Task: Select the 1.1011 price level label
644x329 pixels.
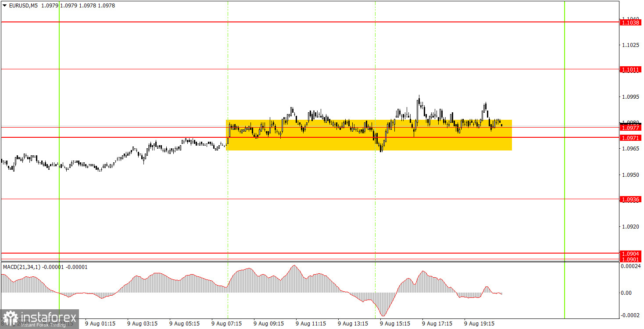Action: coord(631,69)
